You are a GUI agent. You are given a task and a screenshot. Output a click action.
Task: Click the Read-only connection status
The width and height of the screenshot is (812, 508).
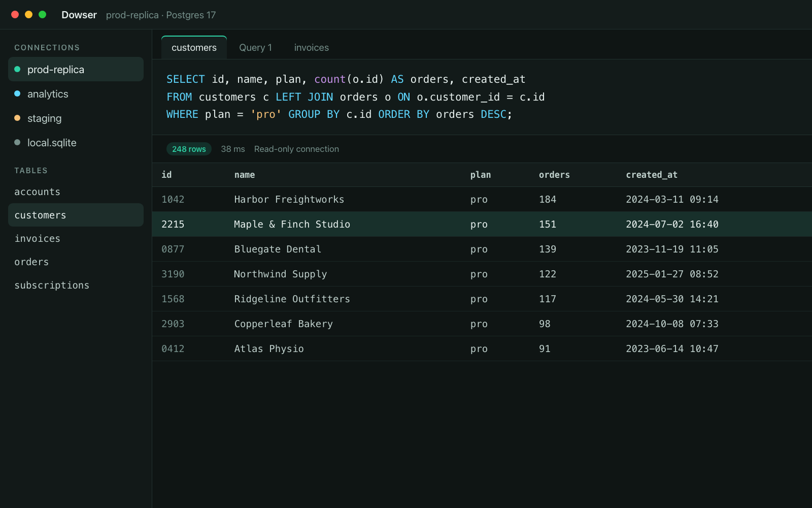point(296,149)
